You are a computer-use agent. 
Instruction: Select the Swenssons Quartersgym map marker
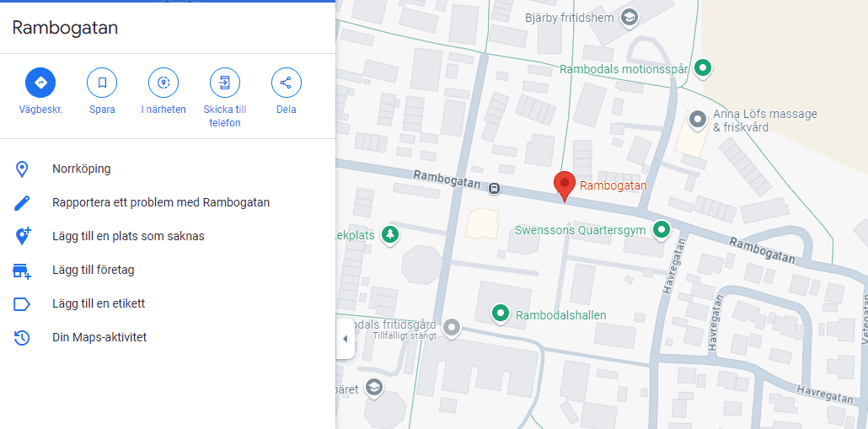coord(662,229)
